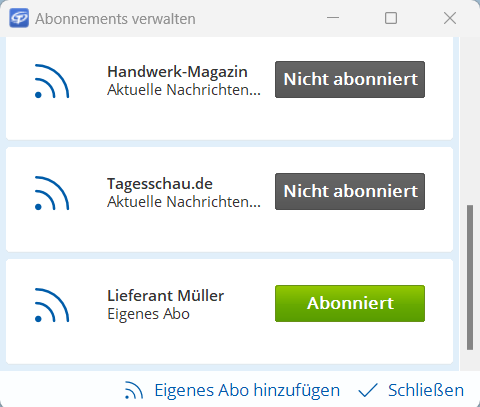Click the vertical scrollbar thumb
480x407 pixels.
point(470,277)
